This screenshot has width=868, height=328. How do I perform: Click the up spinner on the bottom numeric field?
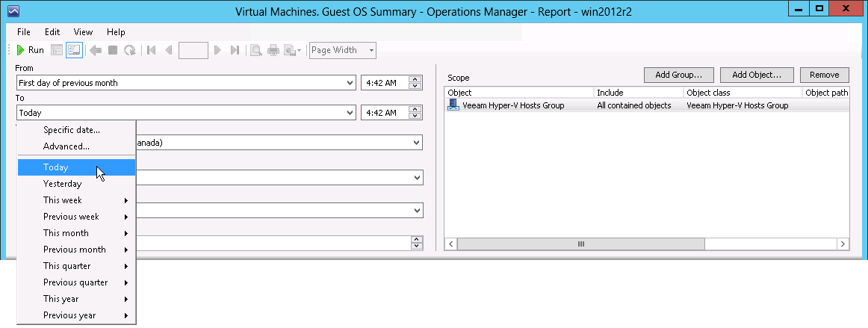[416, 240]
